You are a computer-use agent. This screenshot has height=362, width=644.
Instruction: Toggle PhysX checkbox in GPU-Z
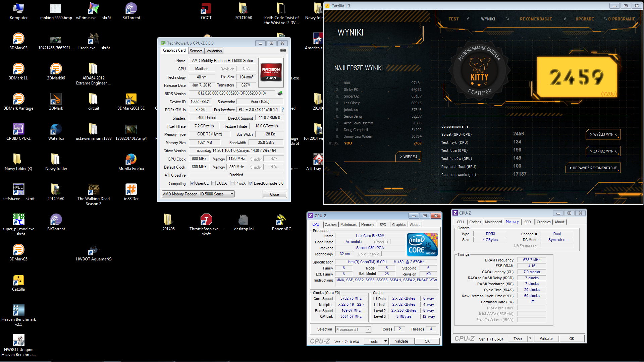point(232,183)
